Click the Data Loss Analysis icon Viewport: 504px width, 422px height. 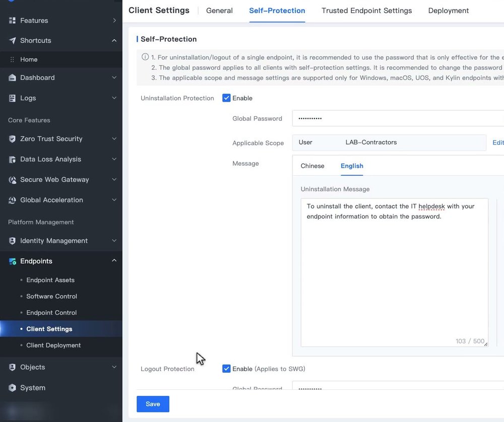(12, 160)
